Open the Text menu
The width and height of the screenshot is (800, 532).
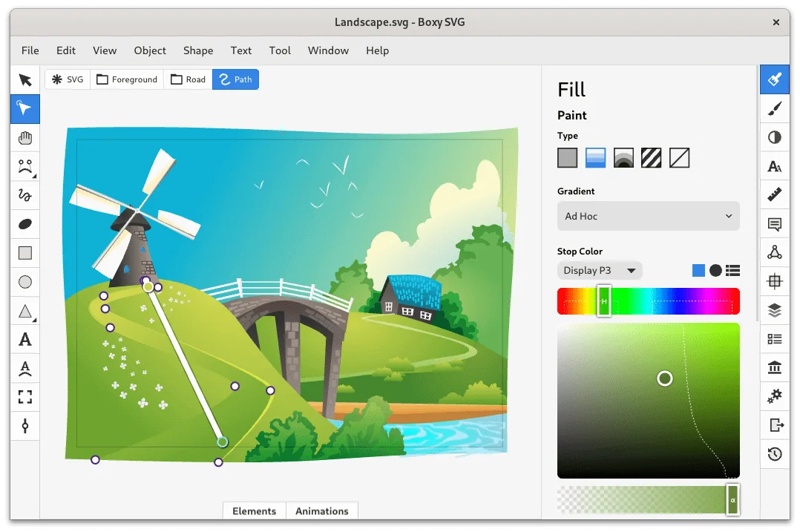click(240, 50)
